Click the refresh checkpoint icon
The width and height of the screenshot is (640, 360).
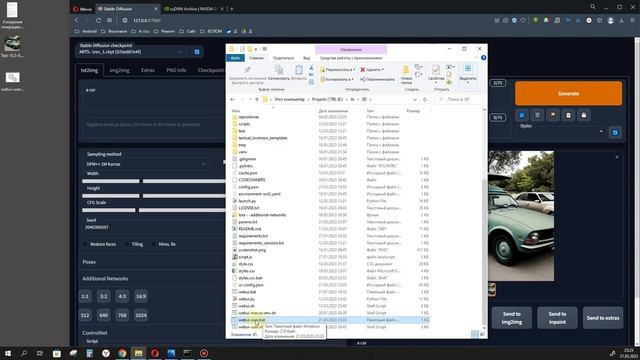pyautogui.click(x=197, y=52)
